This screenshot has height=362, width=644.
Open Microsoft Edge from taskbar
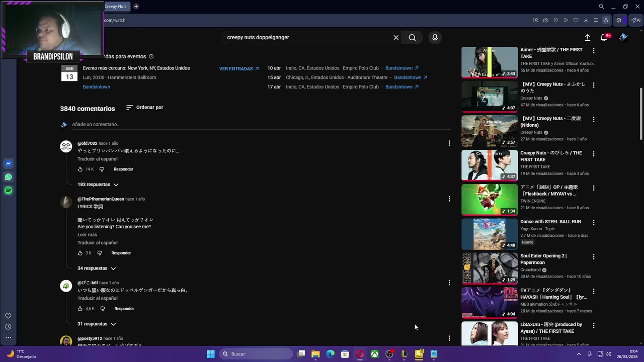click(x=330, y=354)
